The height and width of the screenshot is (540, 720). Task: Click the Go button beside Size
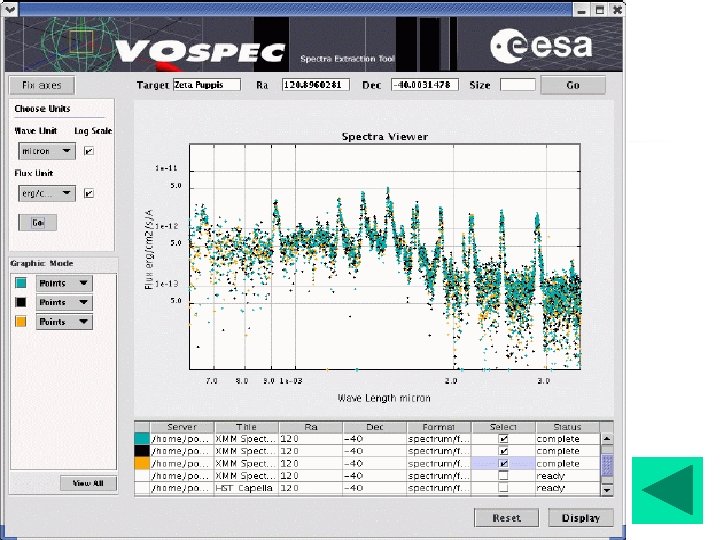[573, 85]
